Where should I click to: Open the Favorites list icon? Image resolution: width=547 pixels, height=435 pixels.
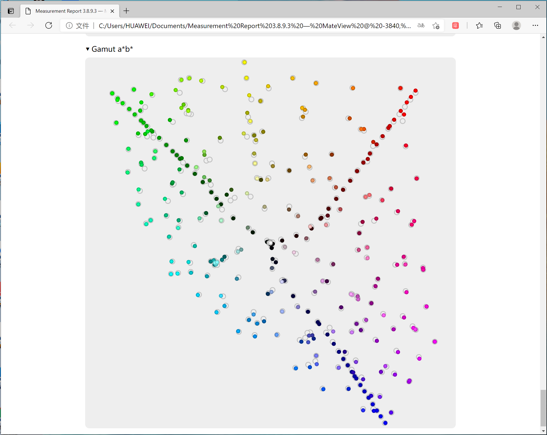479,25
